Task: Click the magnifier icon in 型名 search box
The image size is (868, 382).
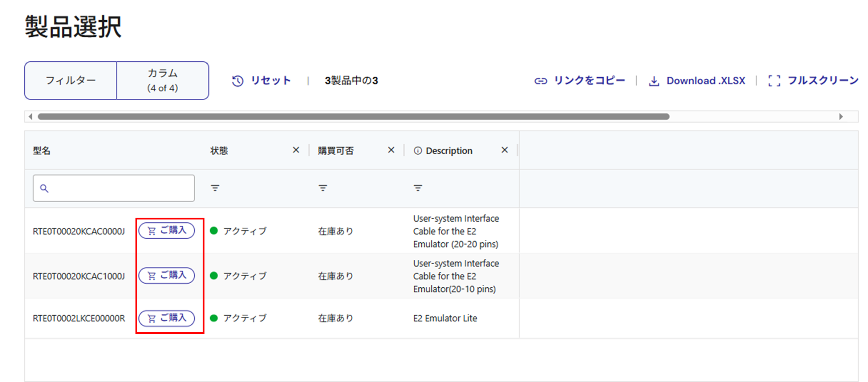Action: point(44,188)
